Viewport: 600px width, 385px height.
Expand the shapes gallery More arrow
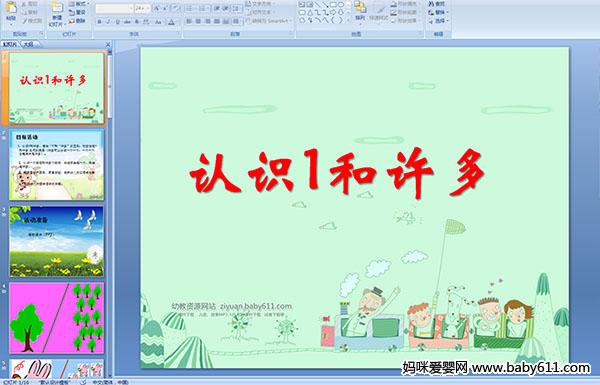(348, 20)
